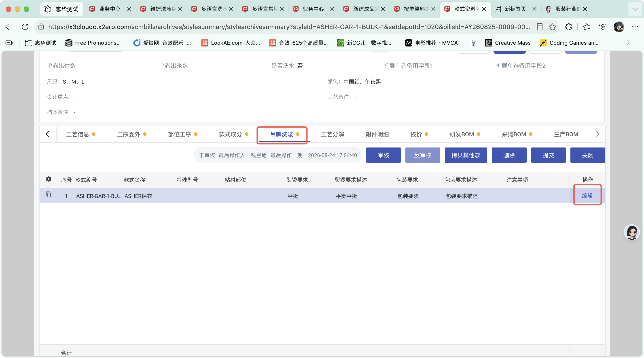Click sidebar toggle icon in bookmarks bar

pyautogui.click(x=9, y=43)
